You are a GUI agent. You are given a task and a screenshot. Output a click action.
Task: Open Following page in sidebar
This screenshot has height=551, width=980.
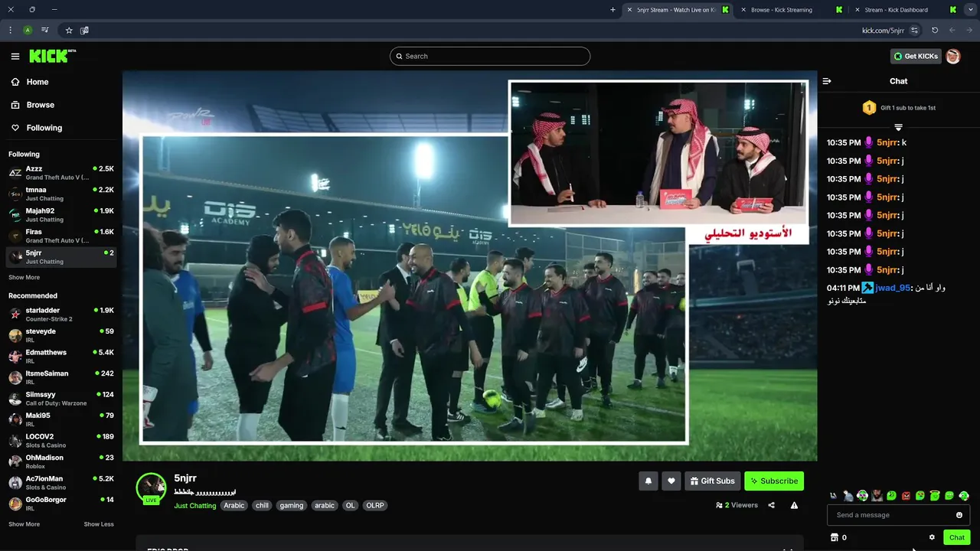(61, 128)
